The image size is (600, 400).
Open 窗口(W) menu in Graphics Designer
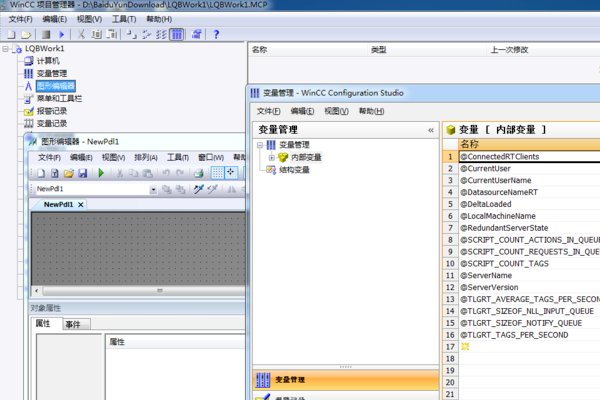click(x=211, y=158)
